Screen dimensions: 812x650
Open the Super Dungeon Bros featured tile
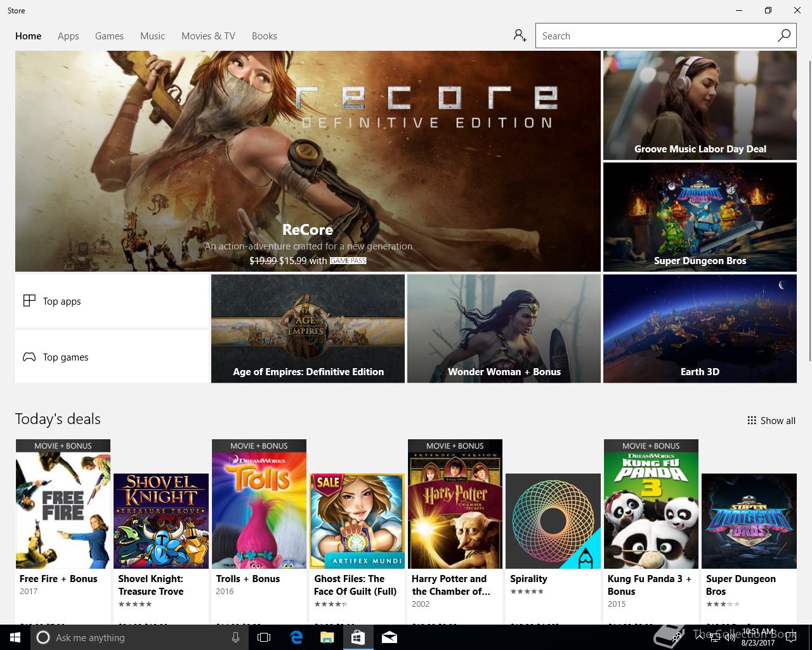[700, 217]
